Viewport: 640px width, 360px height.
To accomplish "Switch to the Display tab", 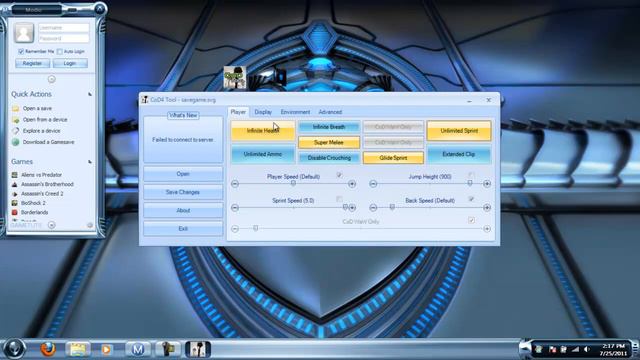I will [x=263, y=112].
